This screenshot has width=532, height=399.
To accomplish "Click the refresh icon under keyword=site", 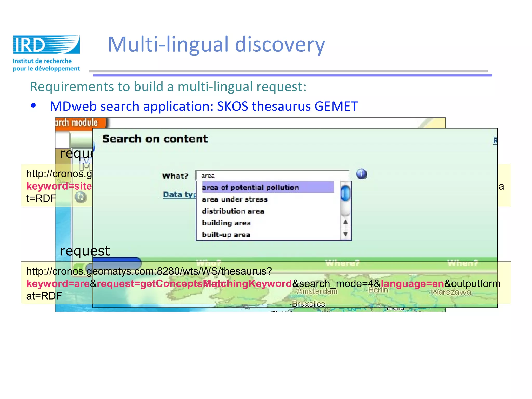I will coord(80,197).
